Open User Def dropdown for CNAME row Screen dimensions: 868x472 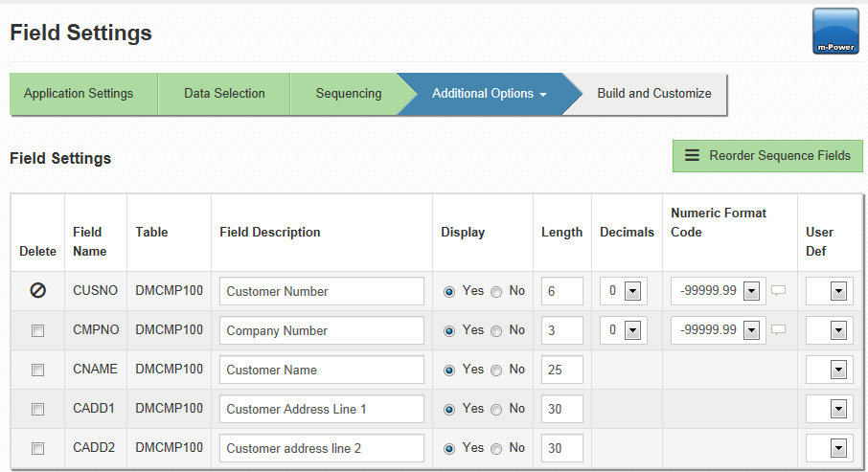click(x=838, y=370)
